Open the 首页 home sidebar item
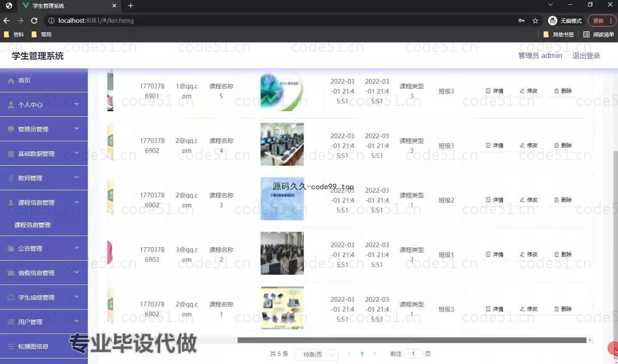The height and width of the screenshot is (364, 618). [x=44, y=80]
